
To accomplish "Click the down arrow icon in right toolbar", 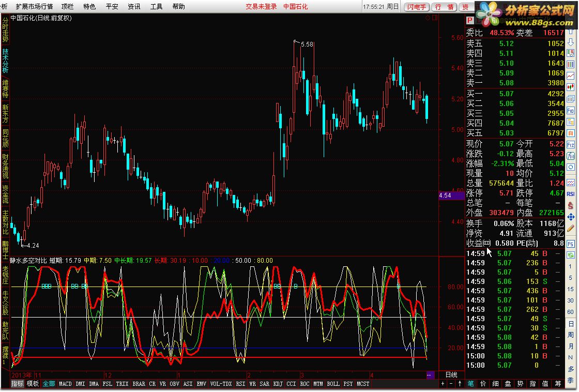I will tap(571, 42).
